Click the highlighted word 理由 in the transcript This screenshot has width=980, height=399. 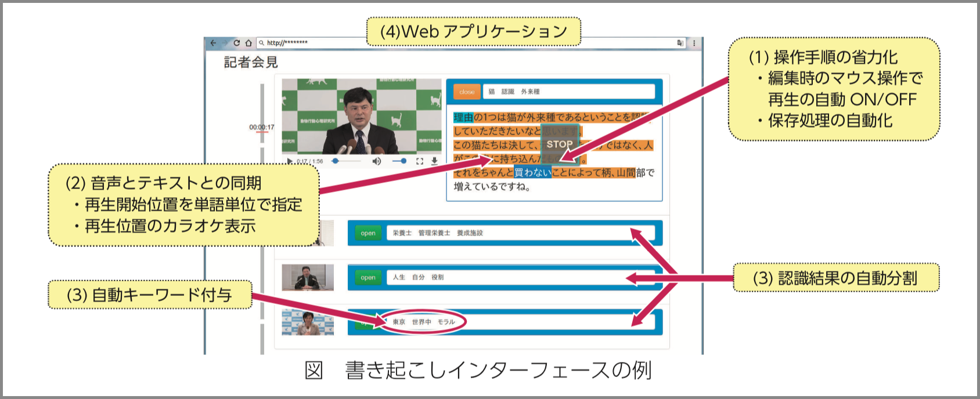[463, 117]
